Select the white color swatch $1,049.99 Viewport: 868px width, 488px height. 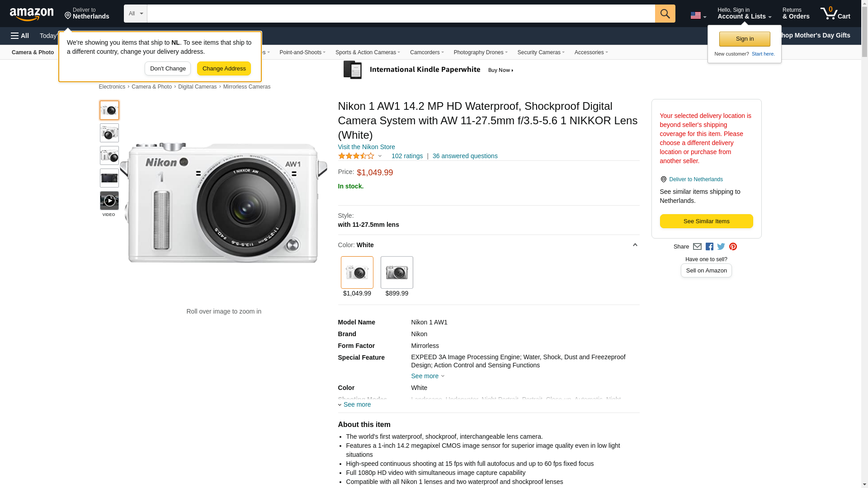(x=357, y=272)
